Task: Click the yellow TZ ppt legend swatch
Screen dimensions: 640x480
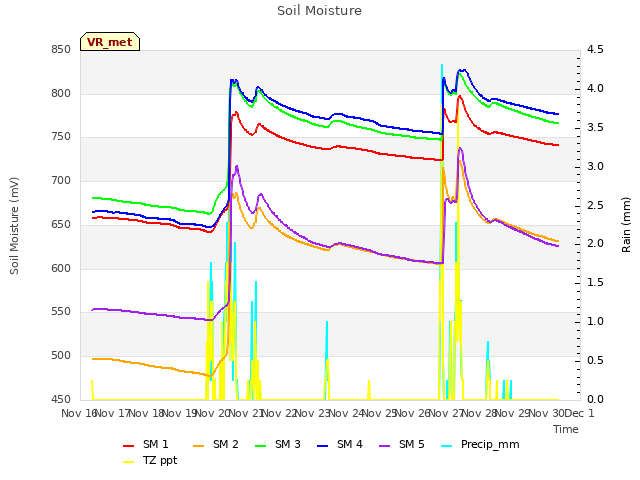Action: pyautogui.click(x=129, y=462)
